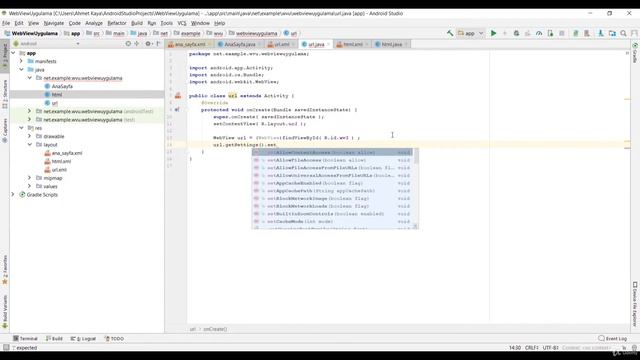The height and width of the screenshot is (360, 640).
Task: Expand the Gradle Scripts node
Action: 13,195
